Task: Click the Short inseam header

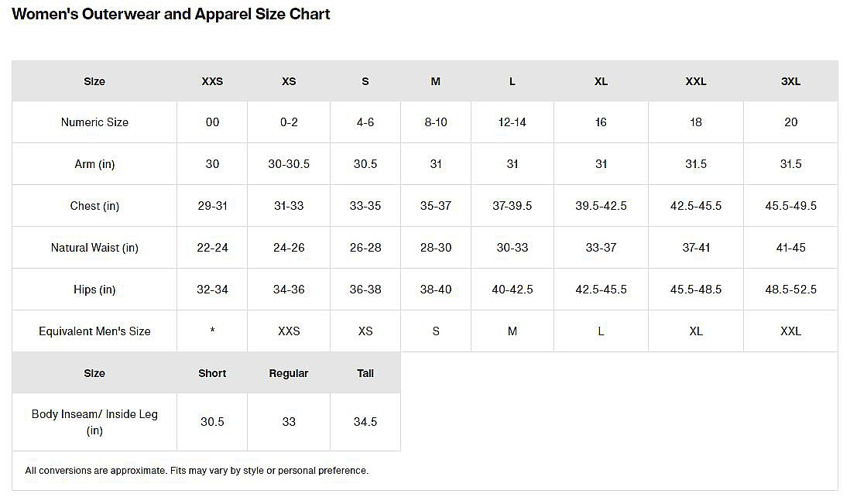Action: pos(212,373)
